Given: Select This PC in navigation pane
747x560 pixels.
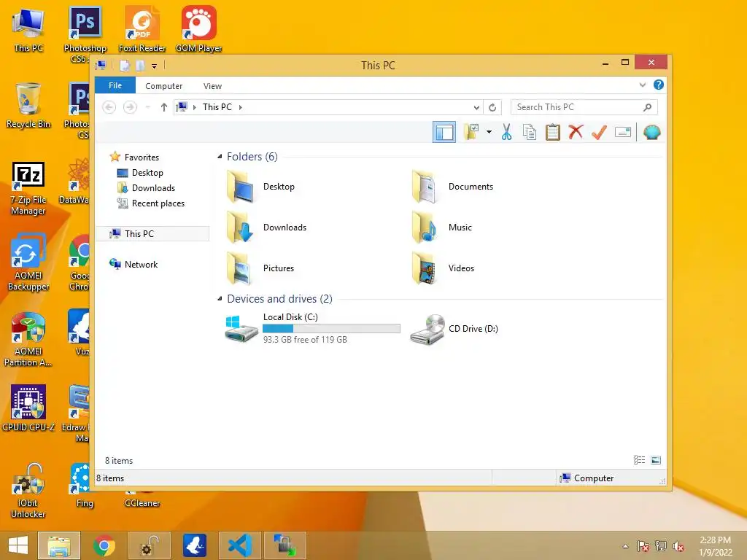Looking at the screenshot, I should click(x=153, y=234).
